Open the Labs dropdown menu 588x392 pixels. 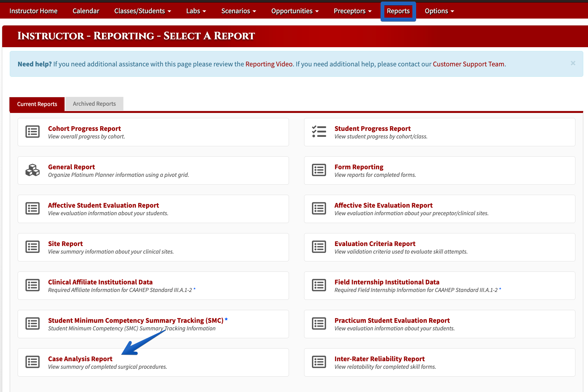point(196,11)
